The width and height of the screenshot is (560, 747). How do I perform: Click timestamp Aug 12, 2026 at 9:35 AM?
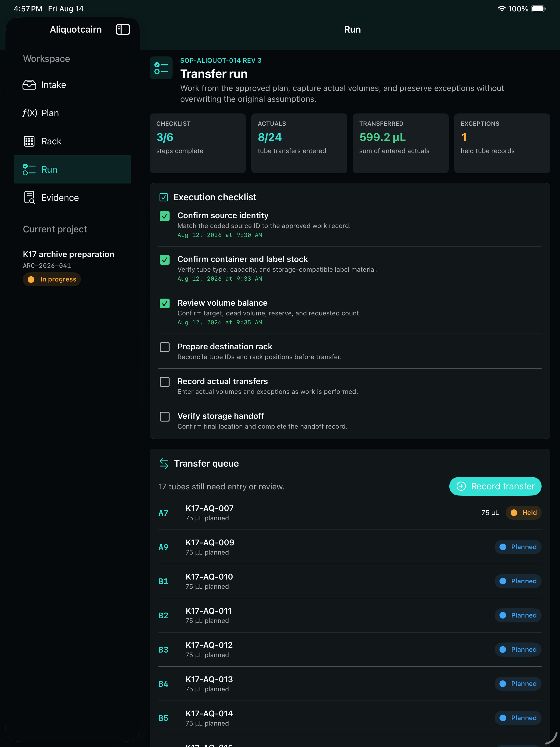220,322
